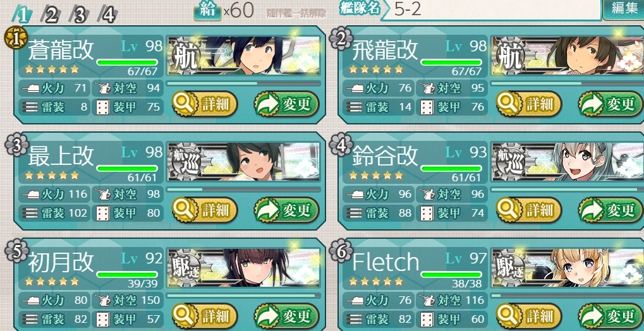Viewport: 644px width, 331px height.
Task: Click 蒼龍改 ship portrait banner
Action: pos(243,56)
